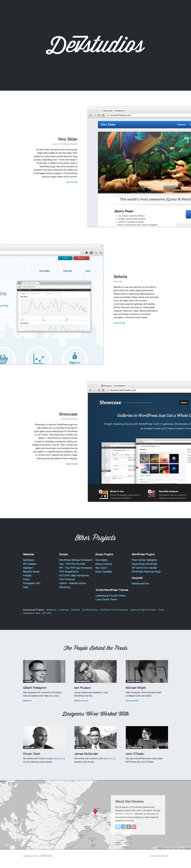191x868 pixels.
Task: Open the Nivo Gallery link
Action: coord(102,560)
